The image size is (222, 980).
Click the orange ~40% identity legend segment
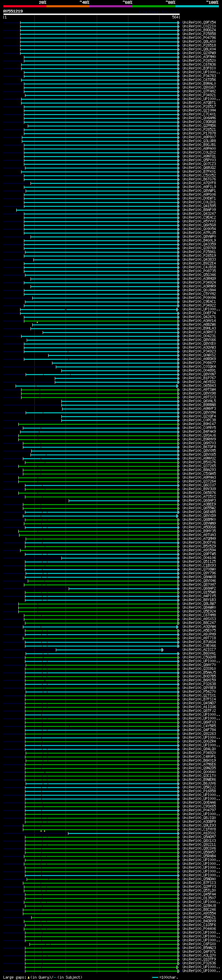pos(68,6)
